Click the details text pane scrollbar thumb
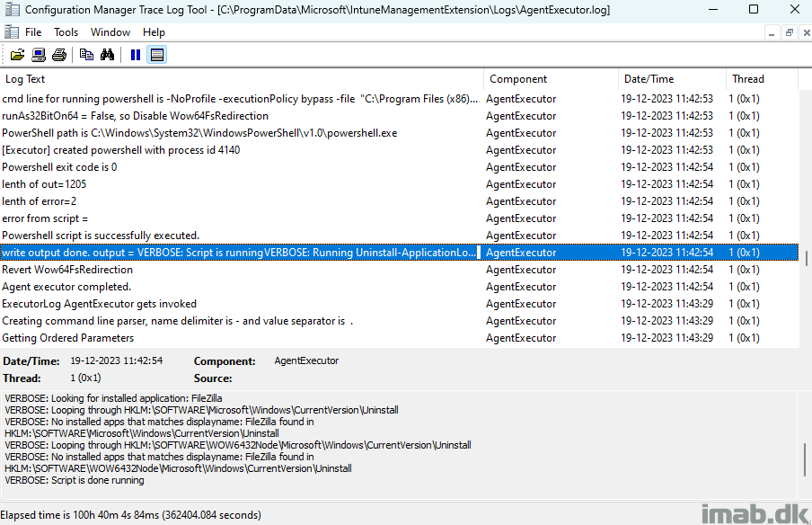 click(804, 458)
